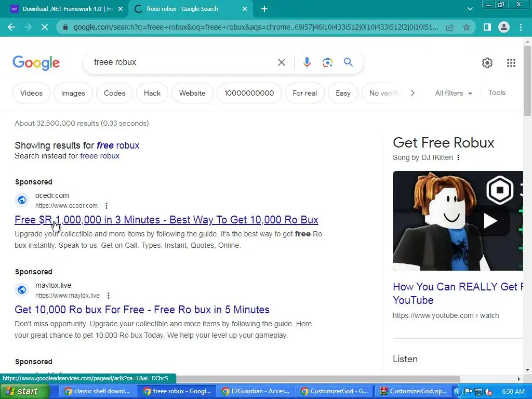Clear the search box text

281,62
